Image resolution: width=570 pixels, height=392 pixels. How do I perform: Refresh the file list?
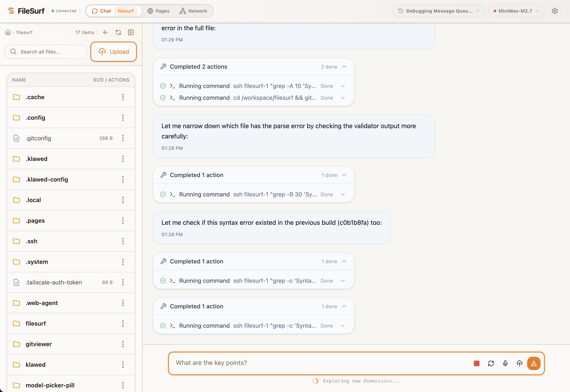coord(118,32)
